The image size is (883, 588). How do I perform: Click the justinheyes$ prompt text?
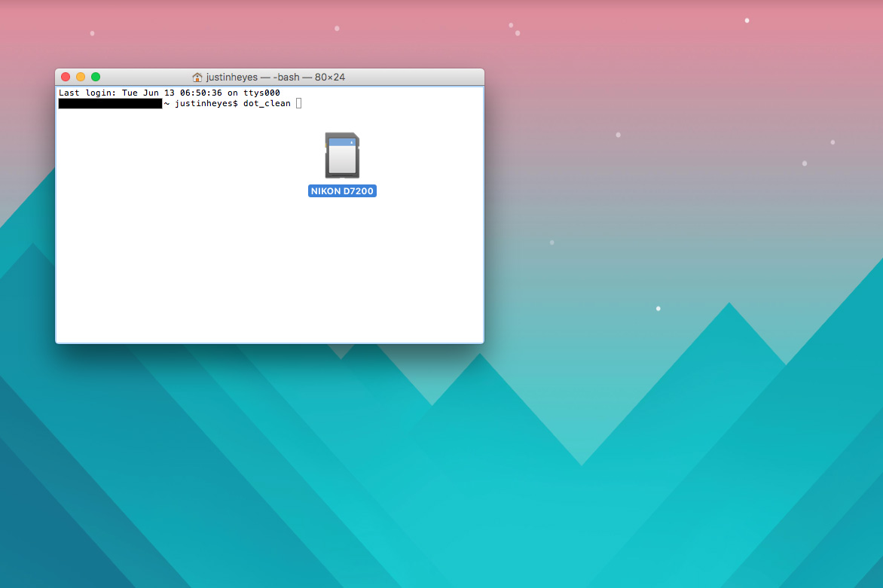pyautogui.click(x=206, y=104)
